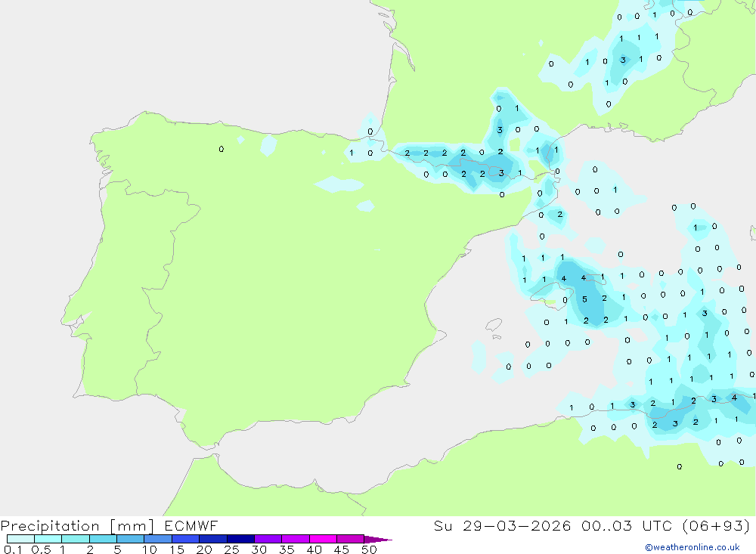Click the '45' legend label
This screenshot has width=756, height=554.
342,549
